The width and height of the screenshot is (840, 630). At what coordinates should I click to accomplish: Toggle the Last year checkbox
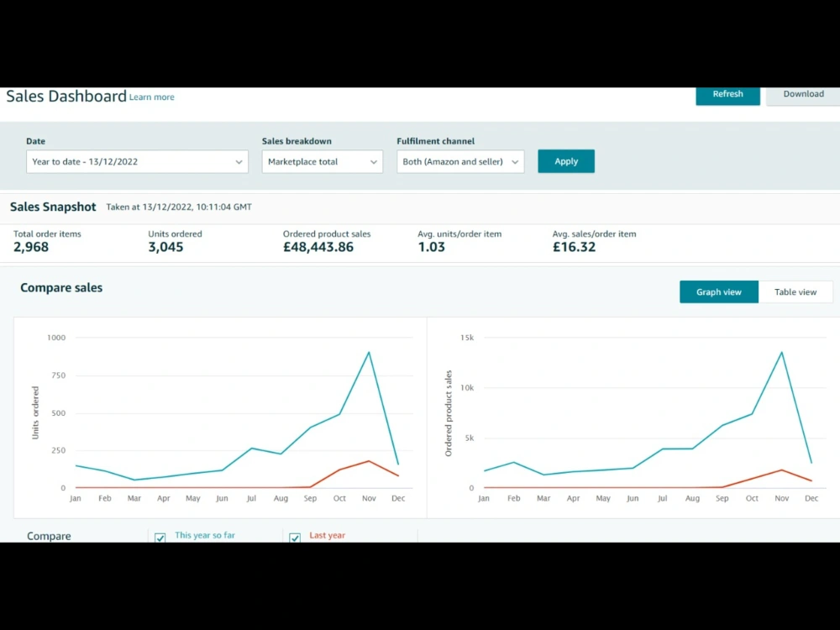295,538
